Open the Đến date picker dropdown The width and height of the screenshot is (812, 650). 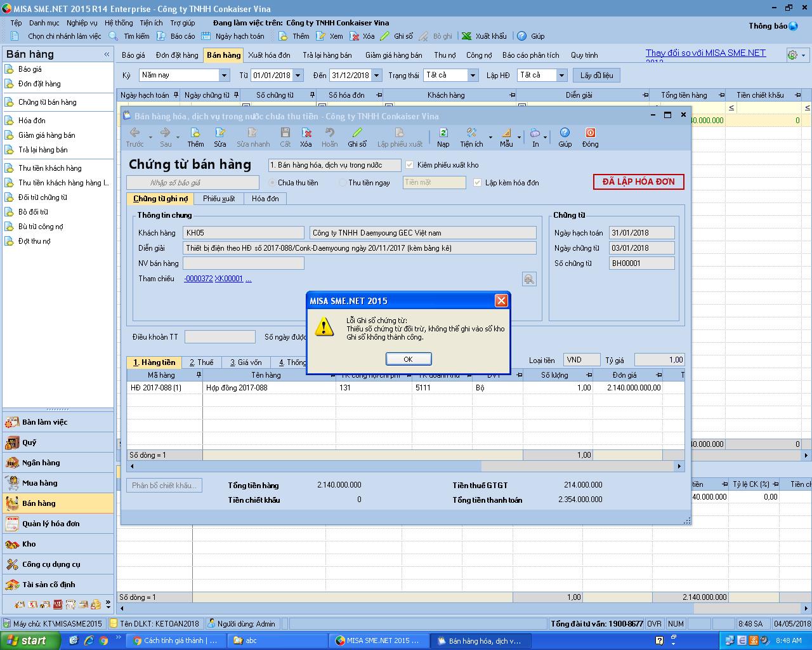[x=377, y=75]
